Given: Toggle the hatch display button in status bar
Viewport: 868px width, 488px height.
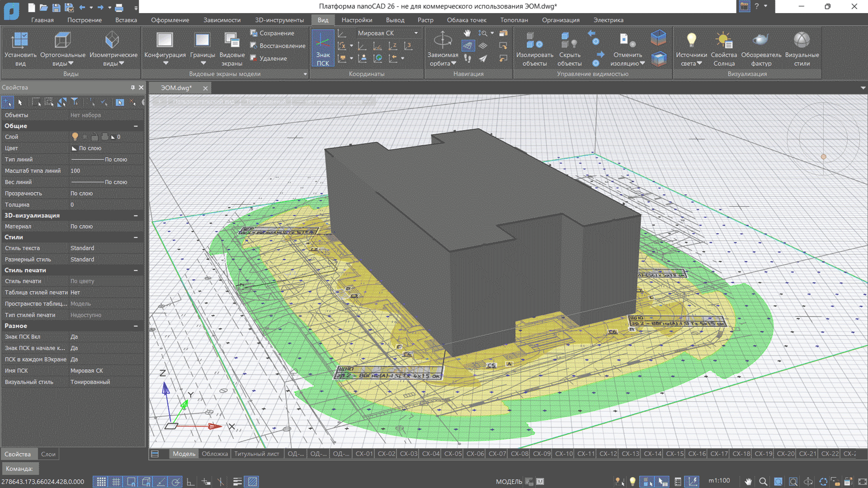Looking at the screenshot, I should click(252, 482).
